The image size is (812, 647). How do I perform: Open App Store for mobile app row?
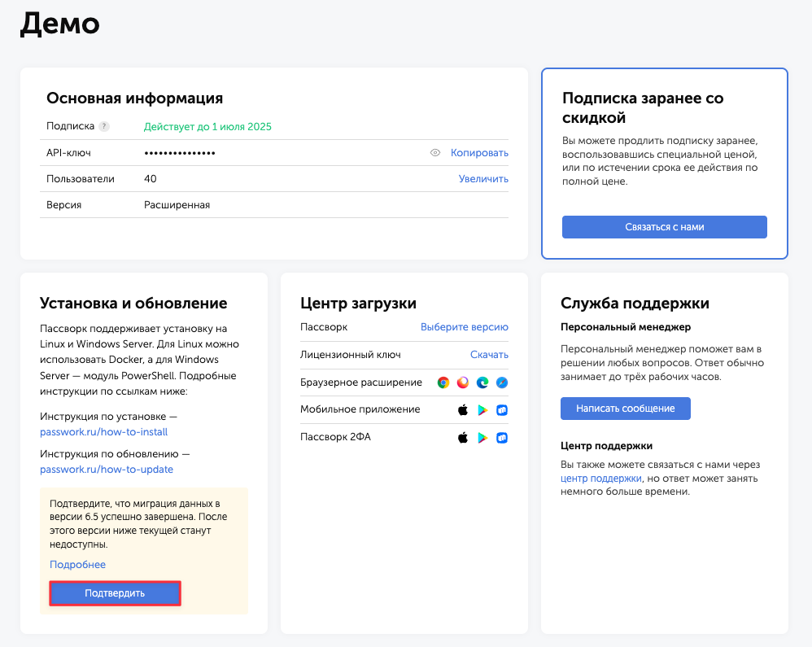click(x=463, y=409)
